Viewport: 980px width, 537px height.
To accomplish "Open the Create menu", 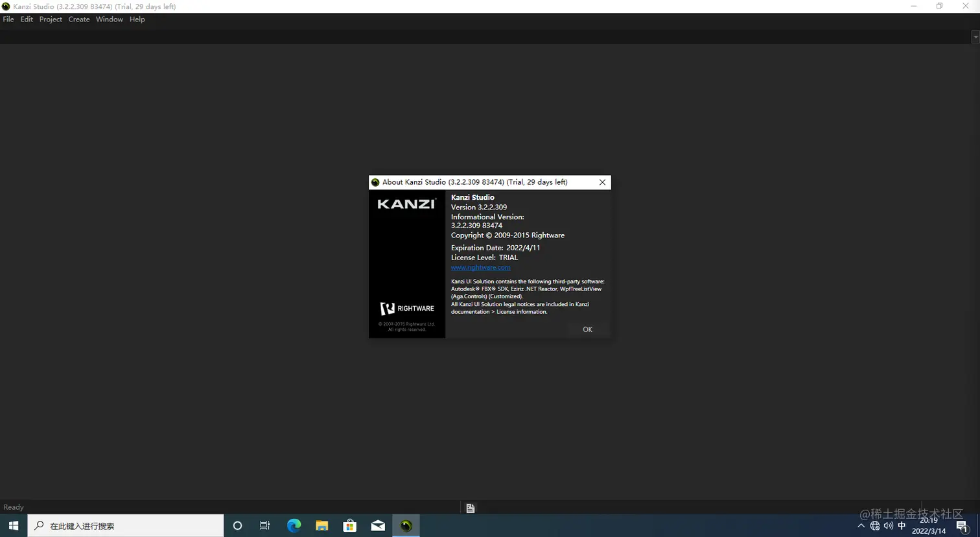I will (x=79, y=19).
